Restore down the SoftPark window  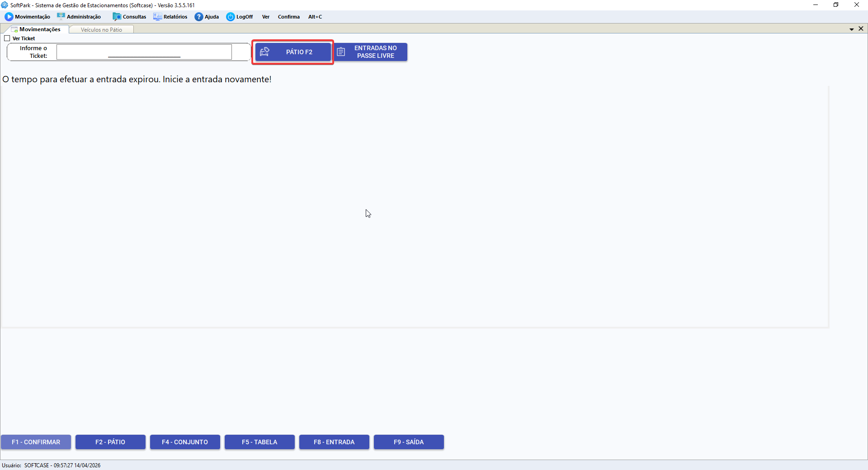click(x=836, y=5)
